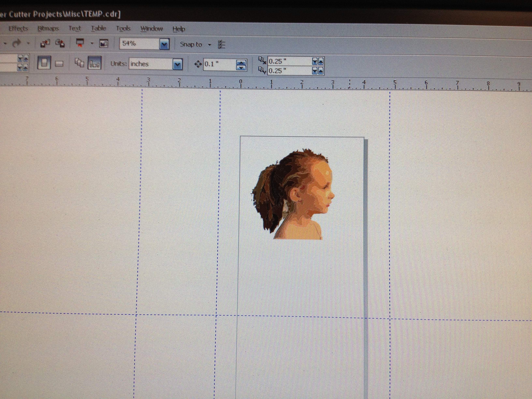Select portrait page orientation

(x=44, y=63)
